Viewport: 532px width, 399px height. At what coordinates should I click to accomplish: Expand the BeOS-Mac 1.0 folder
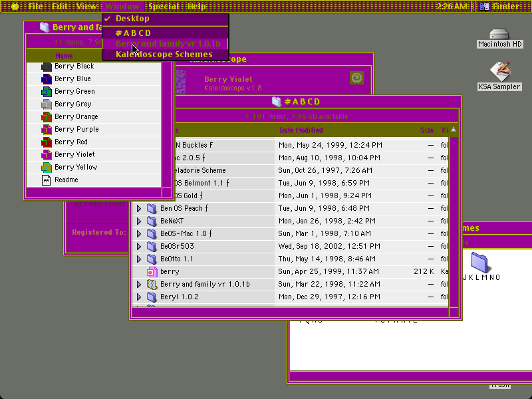coord(139,234)
